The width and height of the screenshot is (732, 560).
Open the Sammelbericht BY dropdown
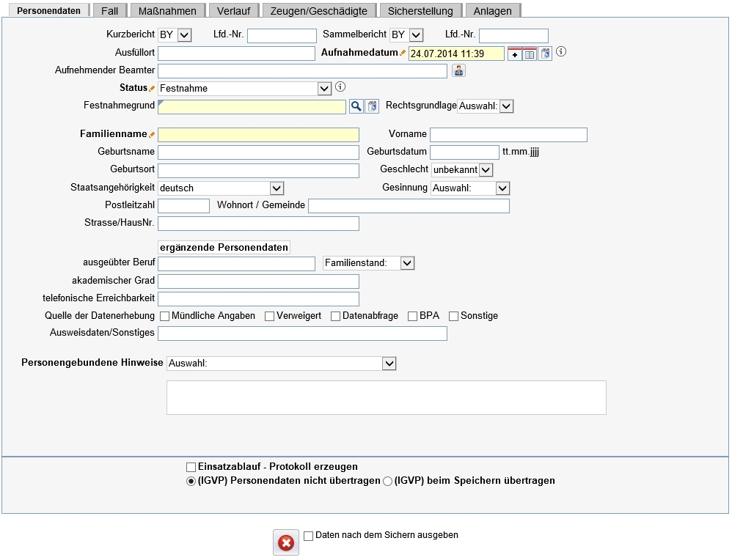coord(406,35)
